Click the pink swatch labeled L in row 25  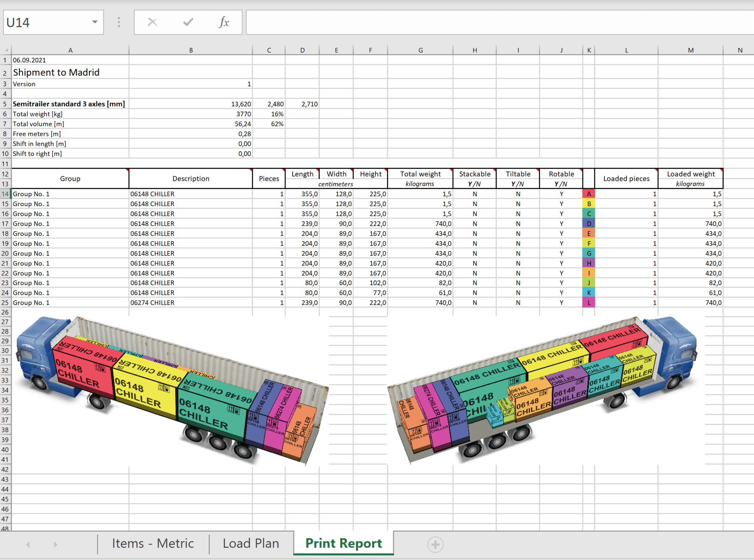click(589, 302)
